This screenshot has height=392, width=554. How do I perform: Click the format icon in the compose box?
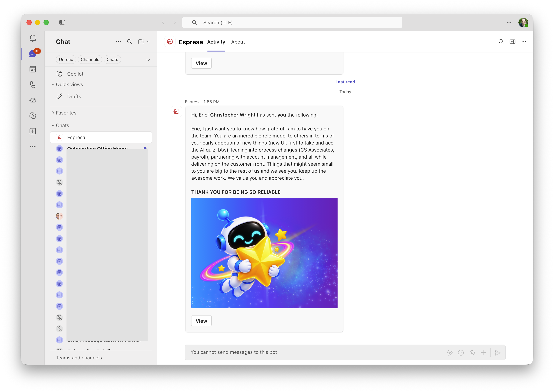(x=450, y=353)
